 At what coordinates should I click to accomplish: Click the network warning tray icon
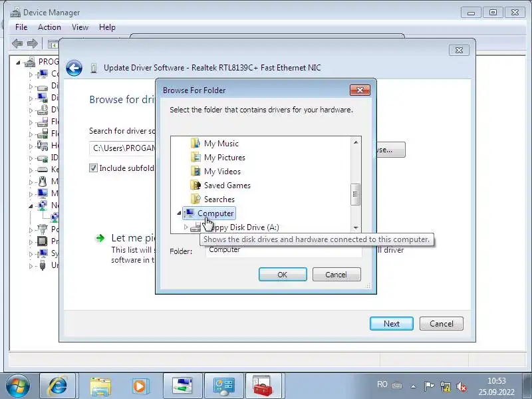[445, 386]
